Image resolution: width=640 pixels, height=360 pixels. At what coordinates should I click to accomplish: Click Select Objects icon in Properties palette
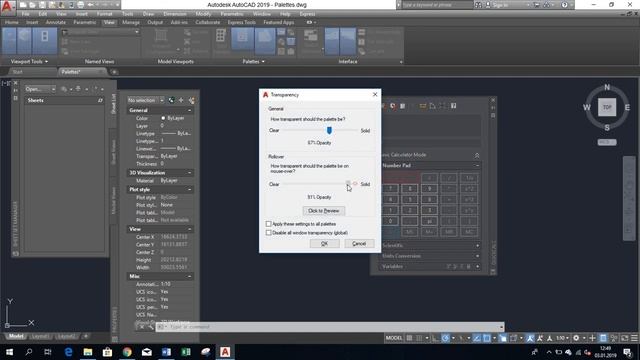pos(181,100)
